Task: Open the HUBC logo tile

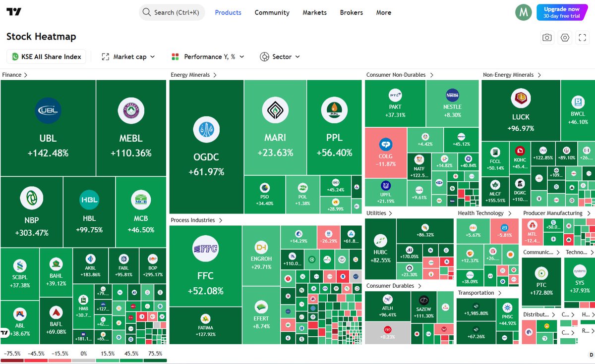Action: [x=380, y=242]
